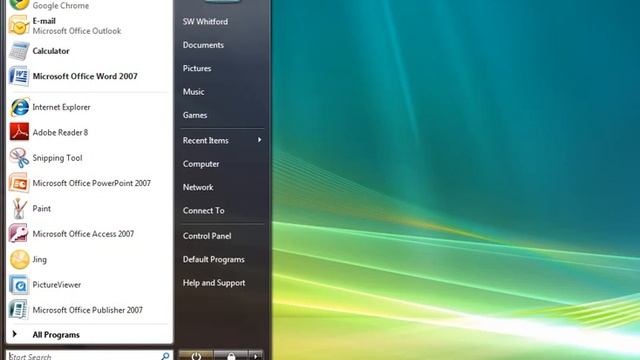
Task: Open Games from the right pane
Action: click(x=195, y=115)
